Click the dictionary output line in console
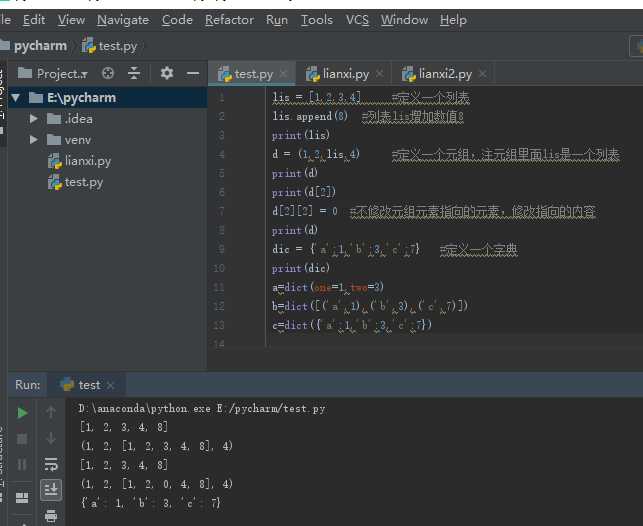The width and height of the screenshot is (643, 526). [x=151, y=503]
